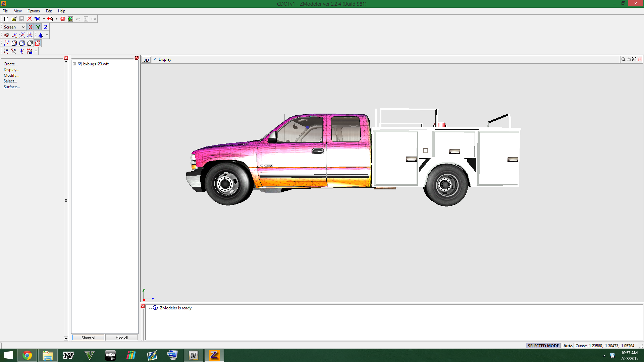
Task: Toggle the X axis lock button
Action: [31, 27]
